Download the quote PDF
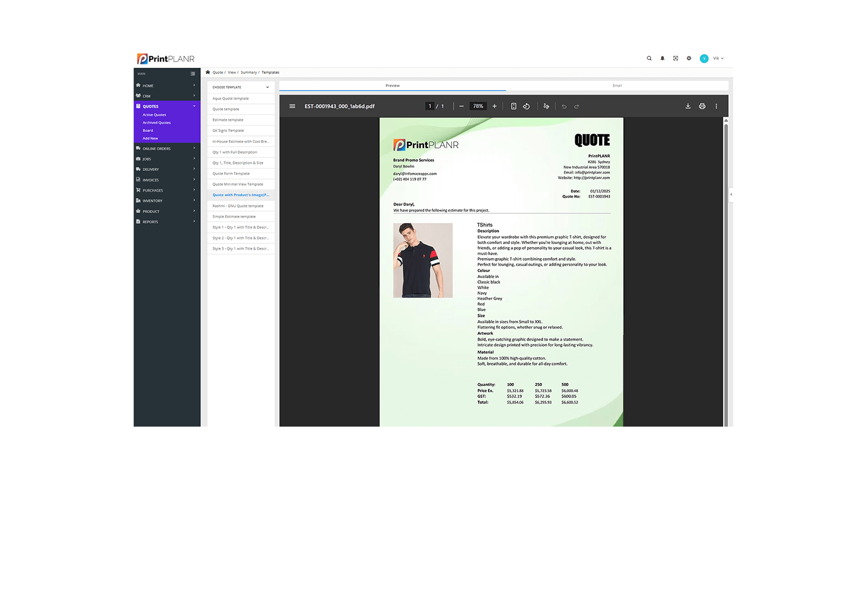Image resolution: width=868 pixels, height=594 pixels. [x=688, y=106]
